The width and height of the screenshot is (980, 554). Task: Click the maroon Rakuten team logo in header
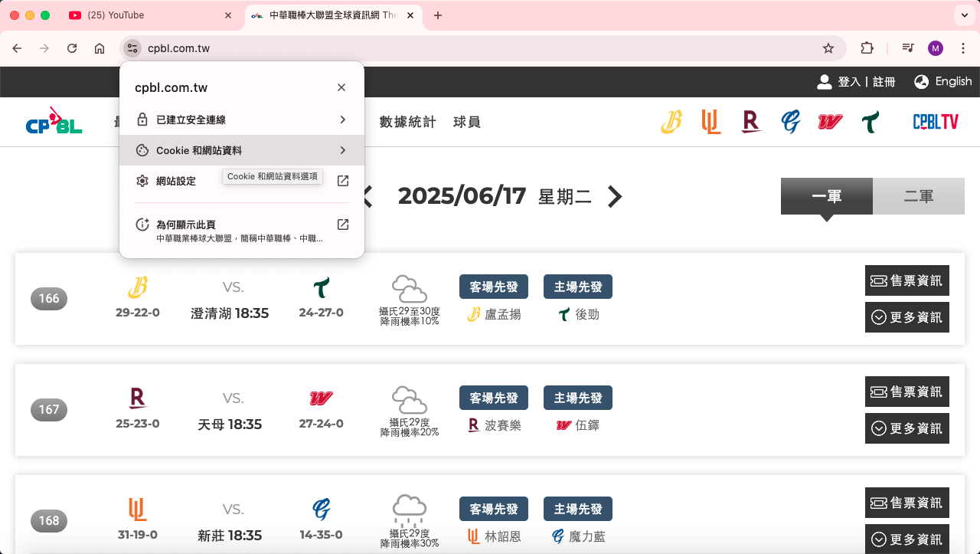[751, 122]
